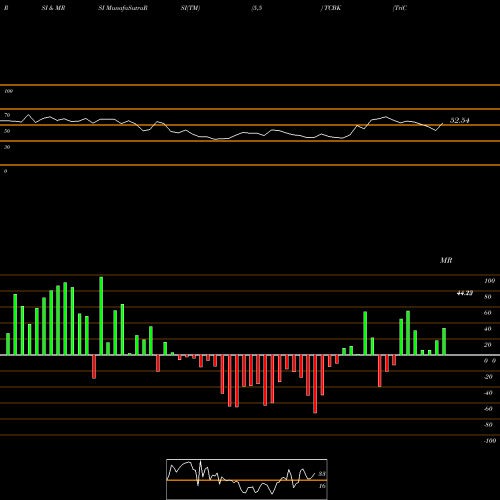This screenshot has height=500, width=500.
Task: Click the MR axis label 80
Action: click(488, 297)
